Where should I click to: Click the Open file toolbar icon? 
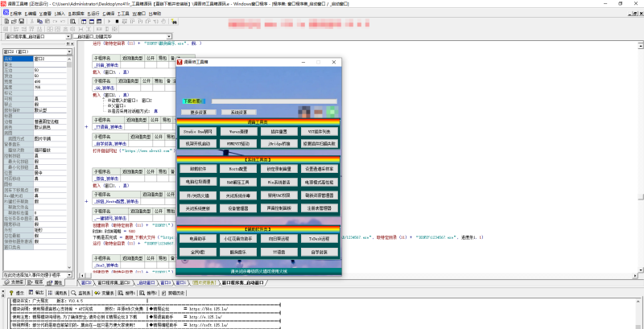[x=13, y=21]
